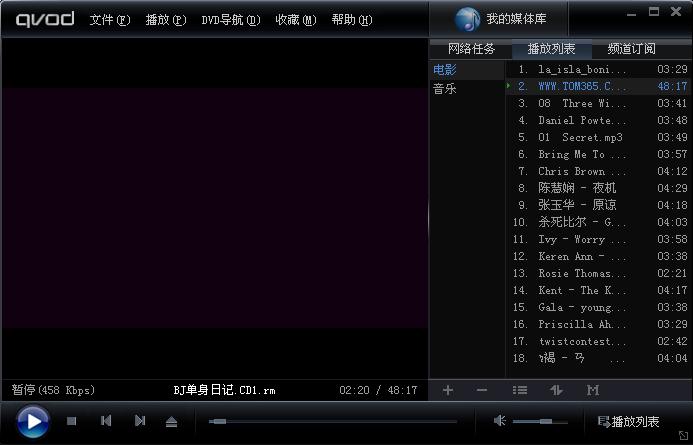The height and width of the screenshot is (445, 693).
Task: Add item with the plus icon
Action: [x=448, y=390]
